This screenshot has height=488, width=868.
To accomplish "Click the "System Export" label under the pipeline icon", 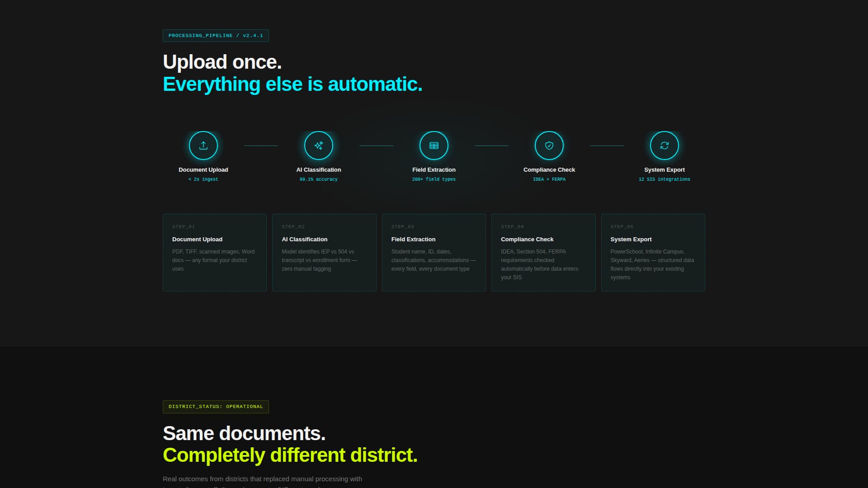I will (665, 170).
